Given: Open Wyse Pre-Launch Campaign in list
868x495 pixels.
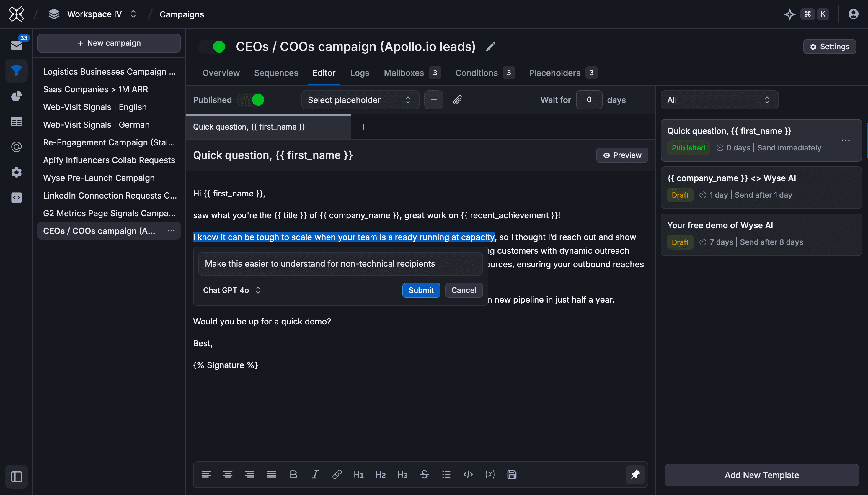Looking at the screenshot, I should (99, 178).
